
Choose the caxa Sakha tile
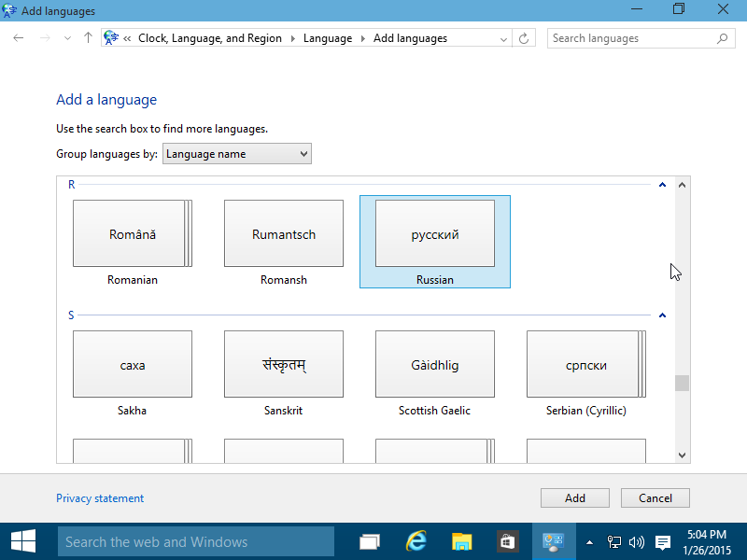pyautogui.click(x=133, y=364)
